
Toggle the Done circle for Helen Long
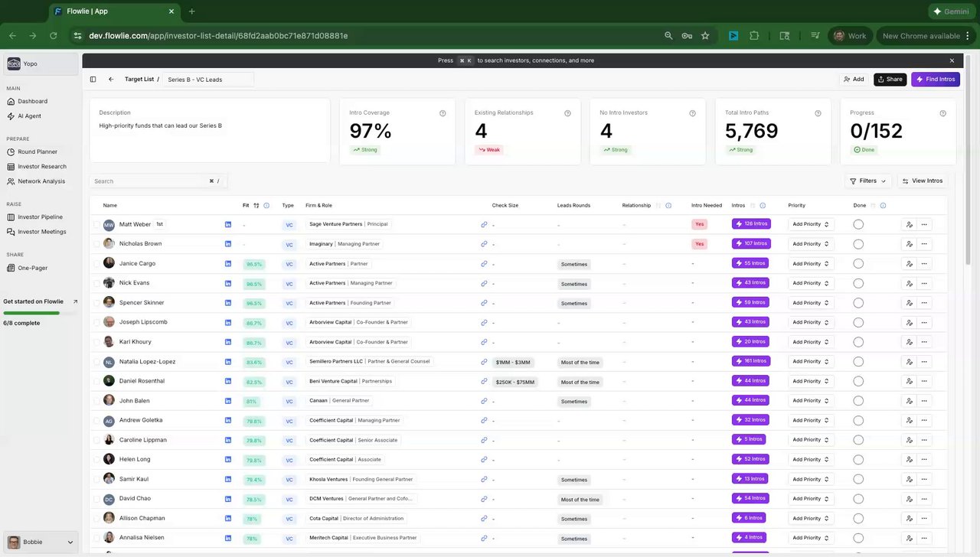click(x=858, y=460)
